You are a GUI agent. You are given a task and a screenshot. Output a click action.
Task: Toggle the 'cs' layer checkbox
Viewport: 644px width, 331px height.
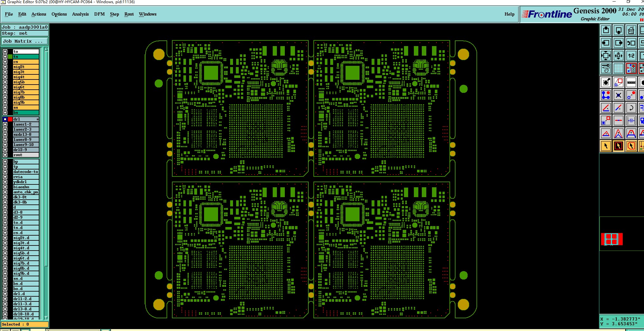(x=5, y=62)
